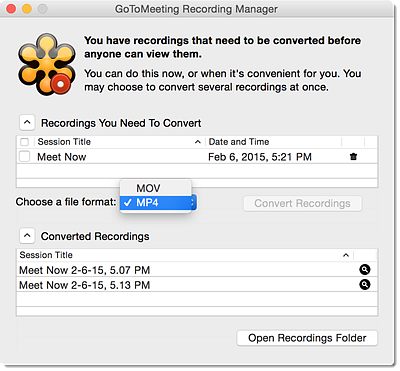This screenshot has height=371, width=400.
Task: Click the file format dropdown arrows
Action: pos(193,202)
